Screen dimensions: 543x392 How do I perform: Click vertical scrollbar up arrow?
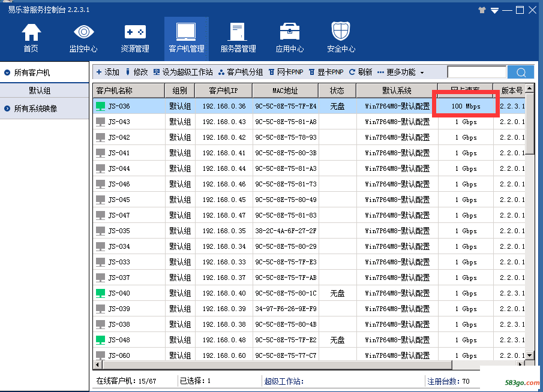pyautogui.click(x=529, y=89)
